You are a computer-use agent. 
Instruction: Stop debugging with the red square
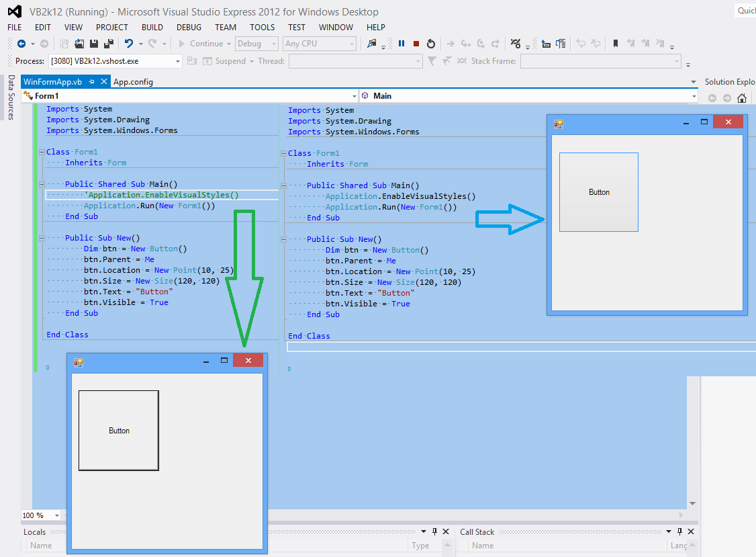(x=416, y=44)
